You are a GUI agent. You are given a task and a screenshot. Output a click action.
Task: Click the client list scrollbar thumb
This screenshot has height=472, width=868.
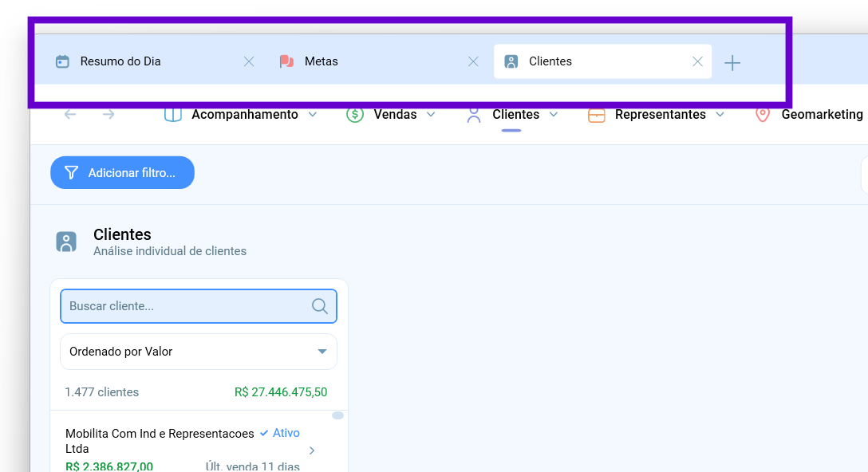337,415
